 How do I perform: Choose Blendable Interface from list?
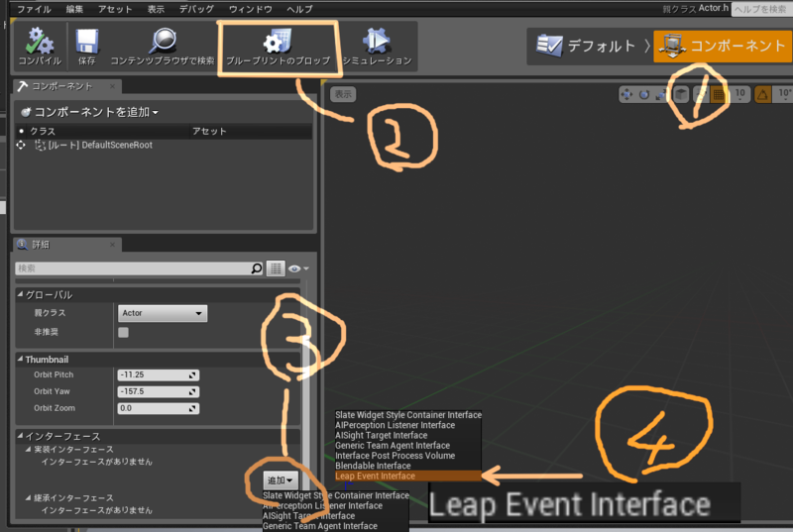coord(407,466)
